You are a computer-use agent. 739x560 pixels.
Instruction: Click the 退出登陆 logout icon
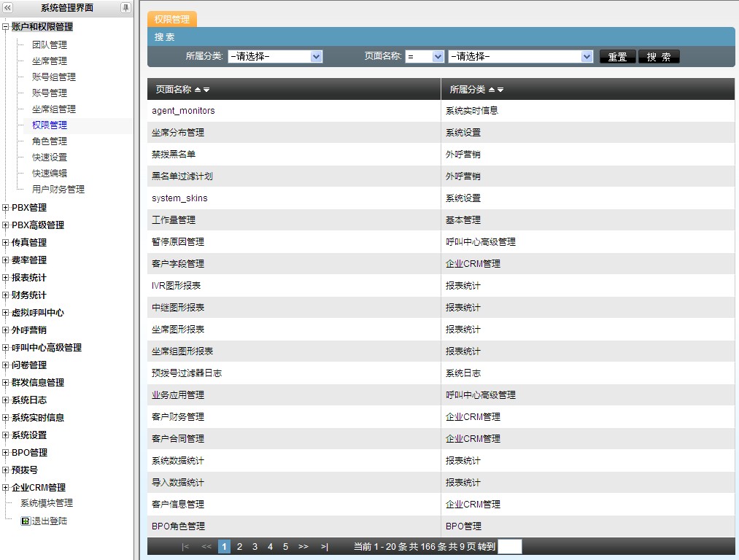point(26,521)
